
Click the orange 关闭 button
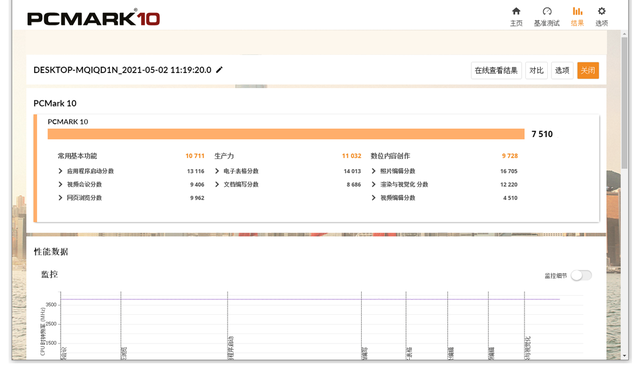click(588, 71)
